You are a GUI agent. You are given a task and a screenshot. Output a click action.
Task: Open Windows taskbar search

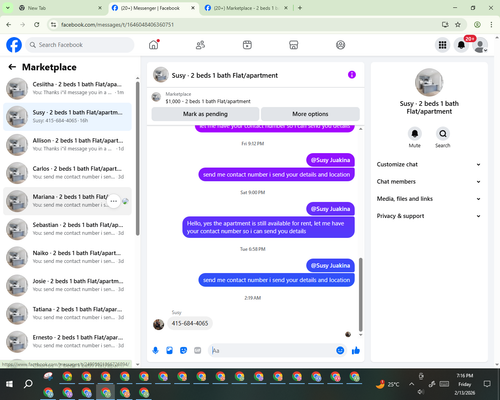[x=28, y=384]
